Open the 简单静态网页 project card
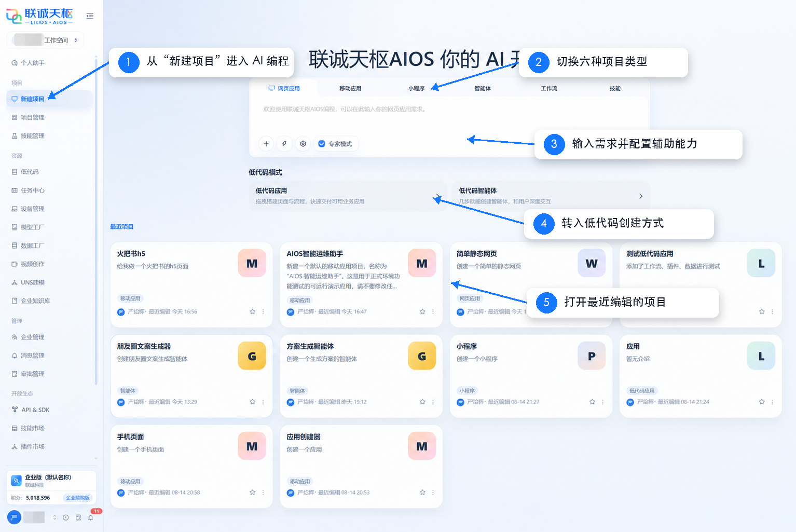This screenshot has width=796, height=532. coord(531,284)
